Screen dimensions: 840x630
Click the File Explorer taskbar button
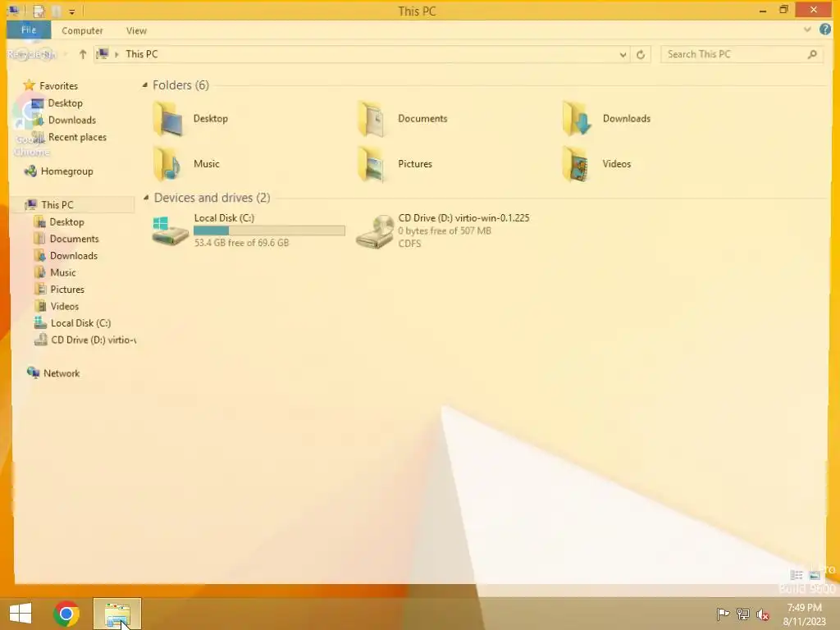point(117,614)
